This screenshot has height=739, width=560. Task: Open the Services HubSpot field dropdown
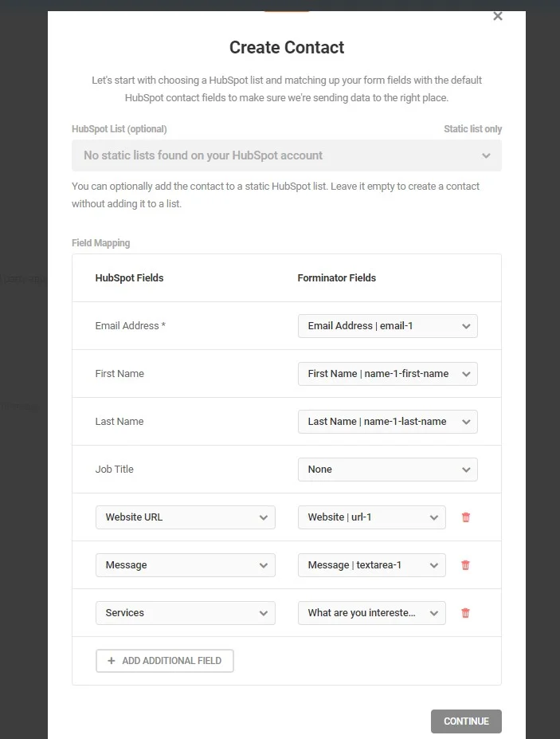click(185, 613)
